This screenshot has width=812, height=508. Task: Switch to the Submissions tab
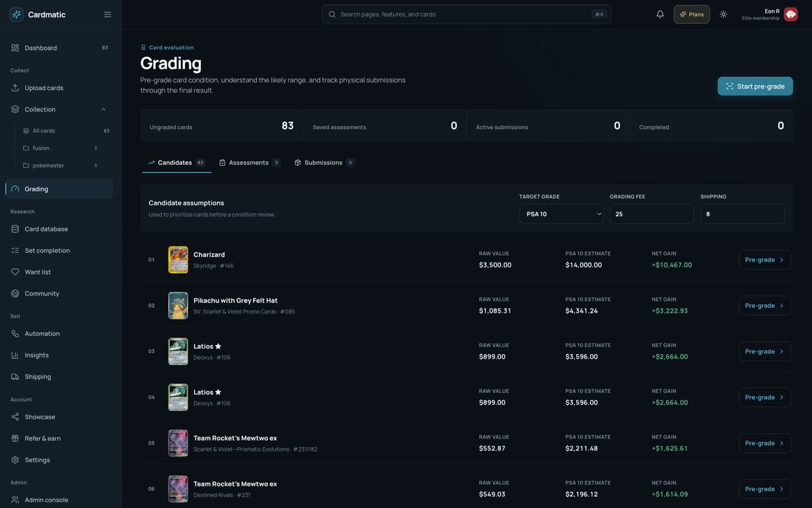324,163
